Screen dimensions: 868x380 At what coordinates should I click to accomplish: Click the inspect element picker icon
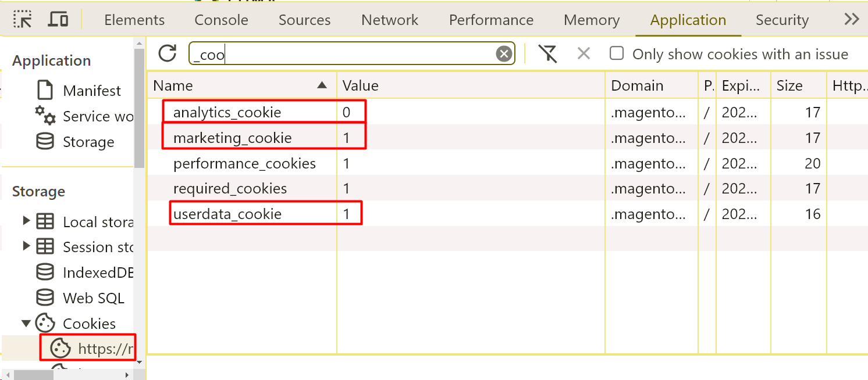23,20
